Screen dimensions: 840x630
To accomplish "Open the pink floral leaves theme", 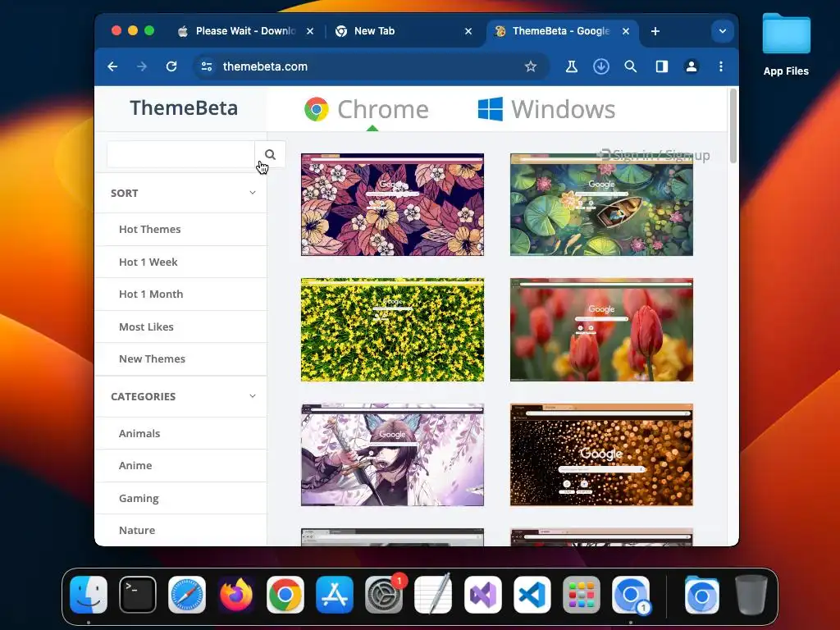I will click(392, 204).
